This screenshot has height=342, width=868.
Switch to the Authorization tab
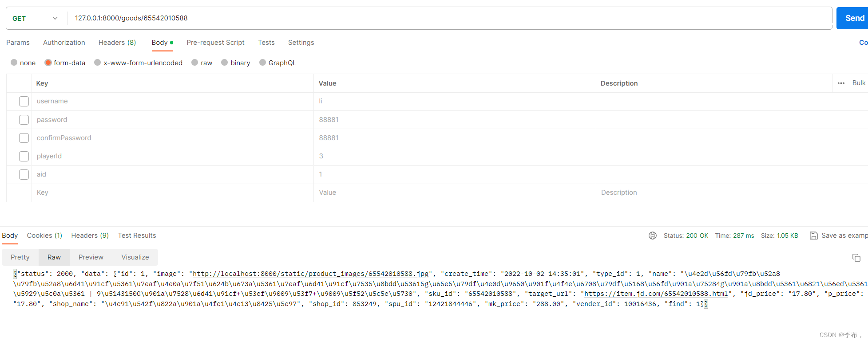click(64, 43)
